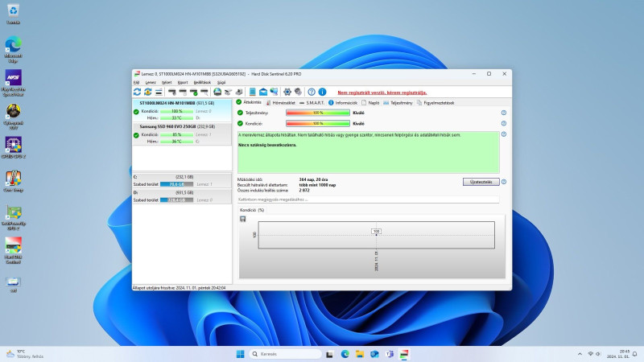Click the blue info circle toolbar icon
The height and width of the screenshot is (362, 644).
click(x=323, y=93)
